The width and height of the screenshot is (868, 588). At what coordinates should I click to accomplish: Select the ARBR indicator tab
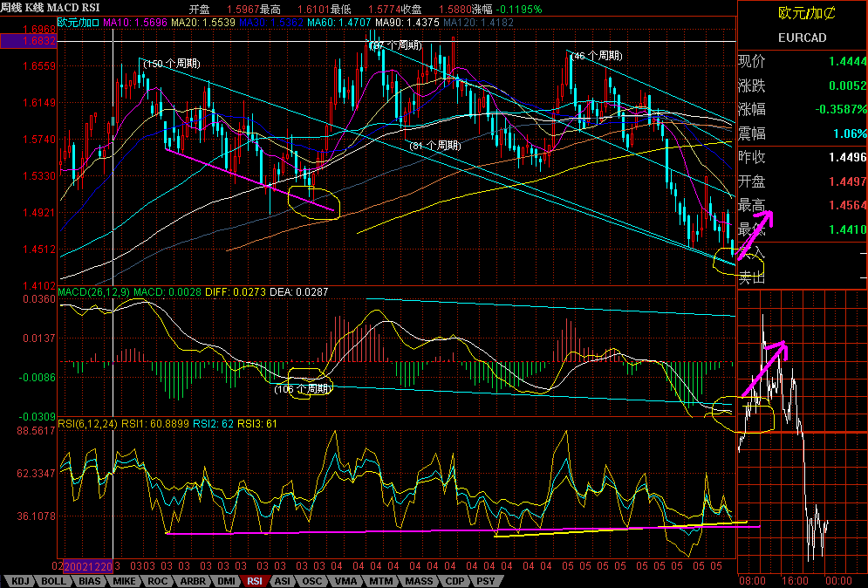191,580
